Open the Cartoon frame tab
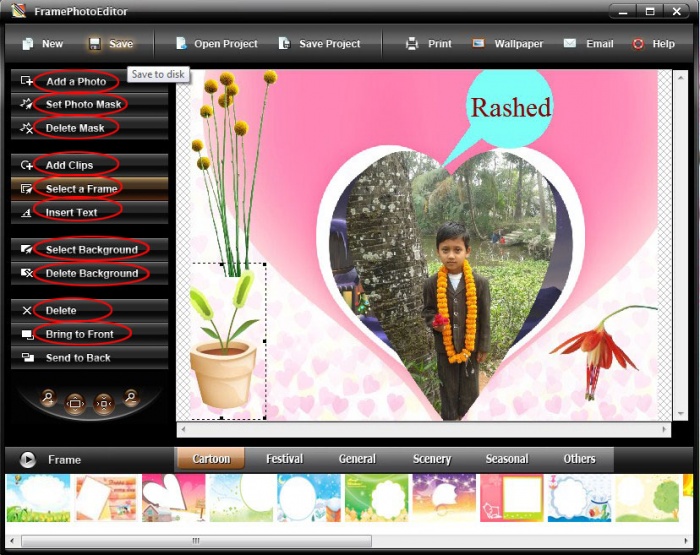This screenshot has width=700, height=555. (x=211, y=459)
